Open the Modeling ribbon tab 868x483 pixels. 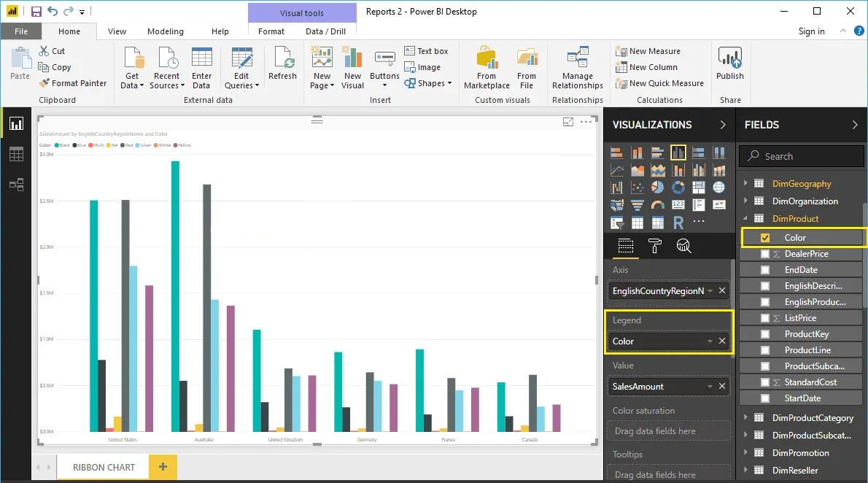click(166, 31)
